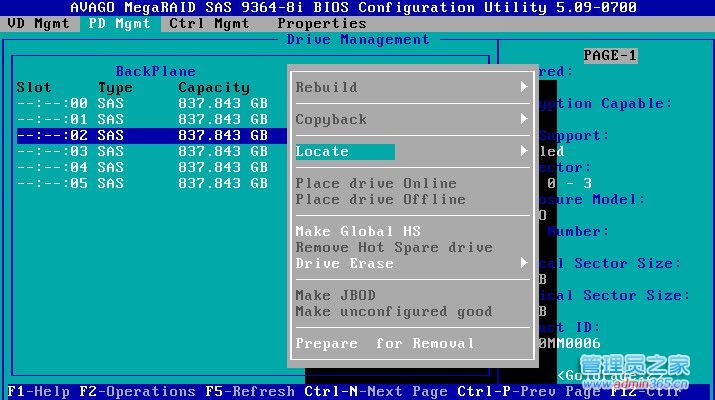This screenshot has width=715, height=400.
Task: Click the F5-Refresh shortcut
Action: 250,391
